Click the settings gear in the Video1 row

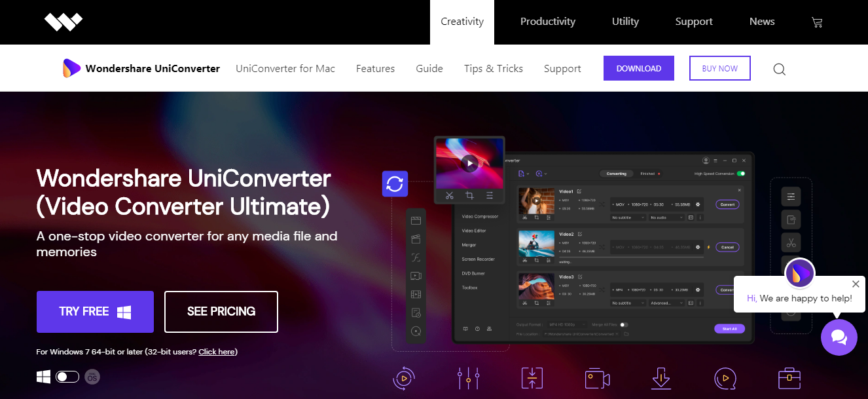(x=698, y=204)
